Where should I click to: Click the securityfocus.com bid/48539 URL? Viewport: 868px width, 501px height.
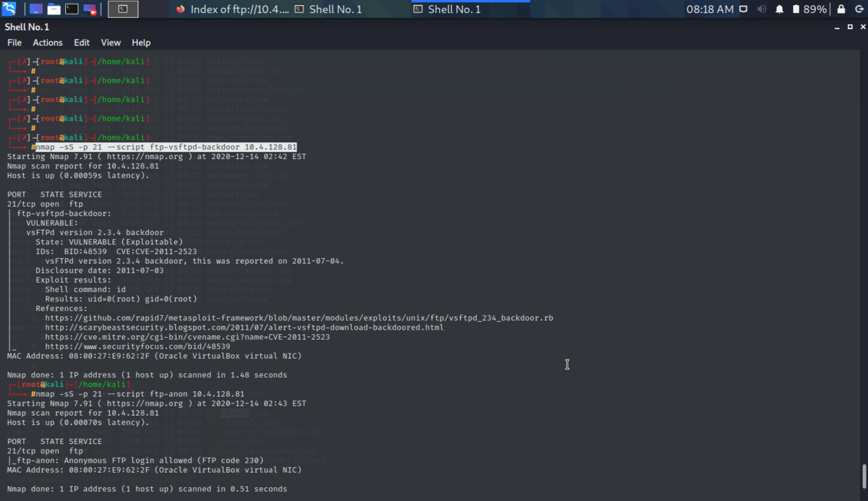(x=137, y=346)
